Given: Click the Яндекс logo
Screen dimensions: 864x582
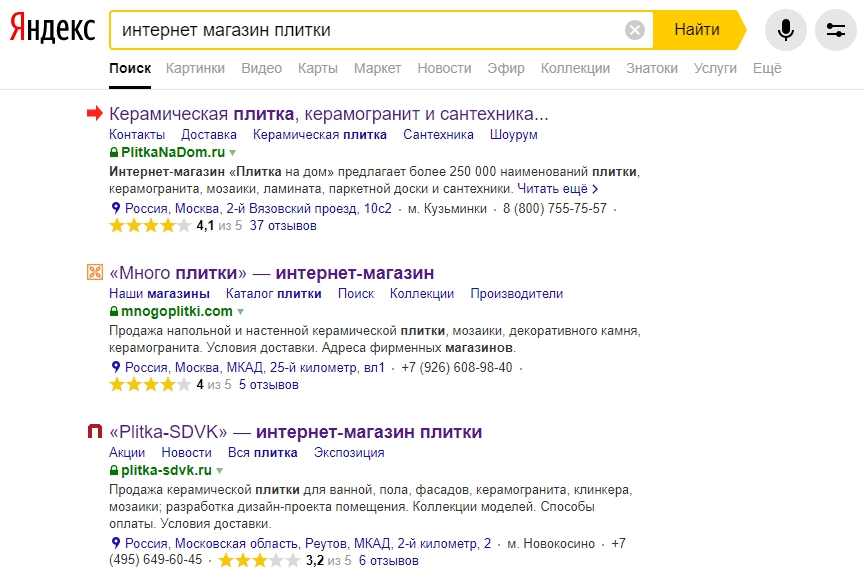Looking at the screenshot, I should click(52, 28).
